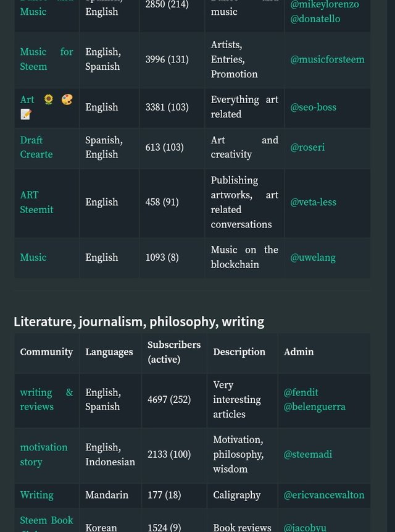Visit @uwelang admin profile
This screenshot has width=395, height=532.
pos(313,257)
